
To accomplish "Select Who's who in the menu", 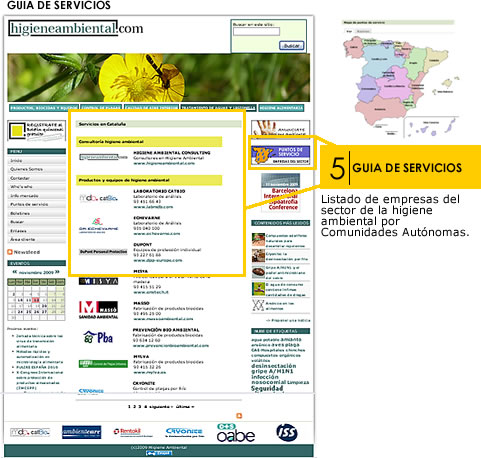I will coord(36,187).
